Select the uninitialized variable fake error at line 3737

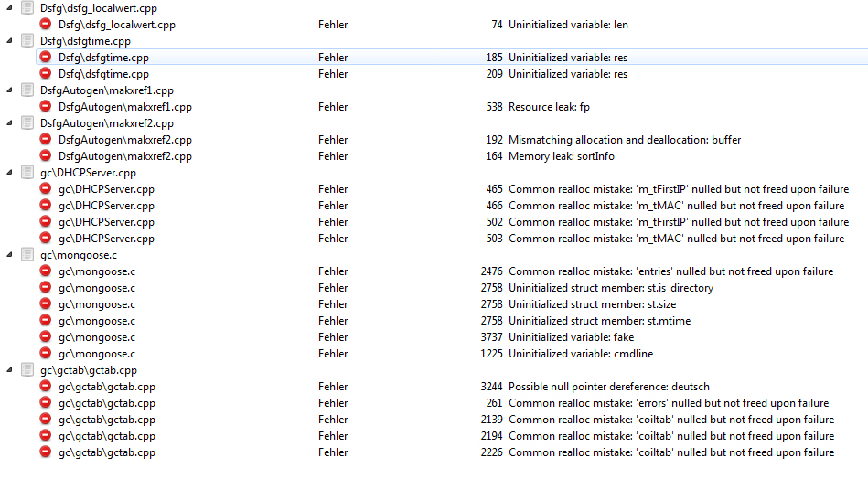(x=571, y=337)
